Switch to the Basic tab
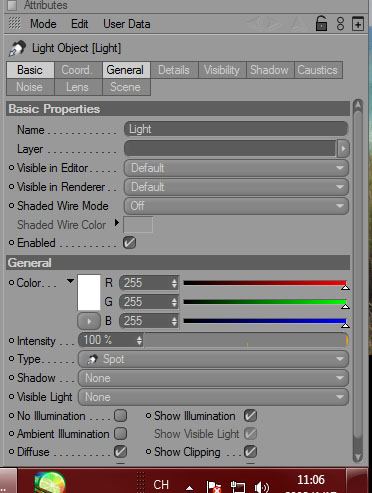Image resolution: width=372 pixels, height=493 pixels. tap(30, 70)
